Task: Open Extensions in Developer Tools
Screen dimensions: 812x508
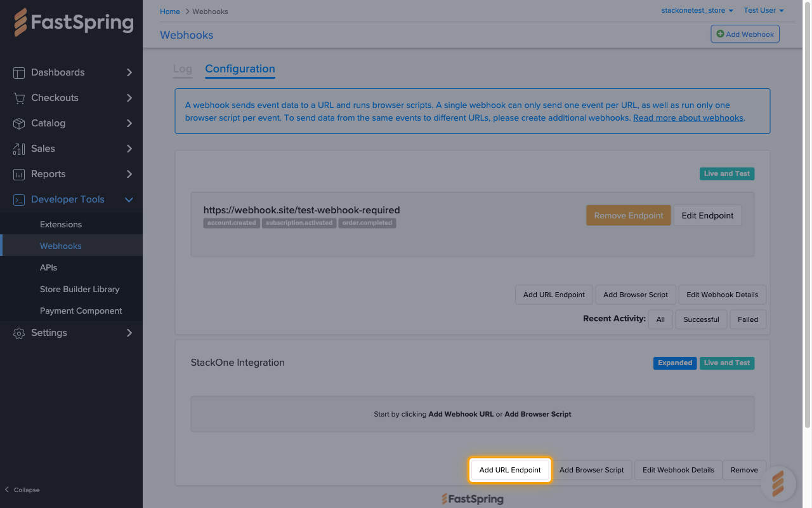Action: (x=61, y=224)
